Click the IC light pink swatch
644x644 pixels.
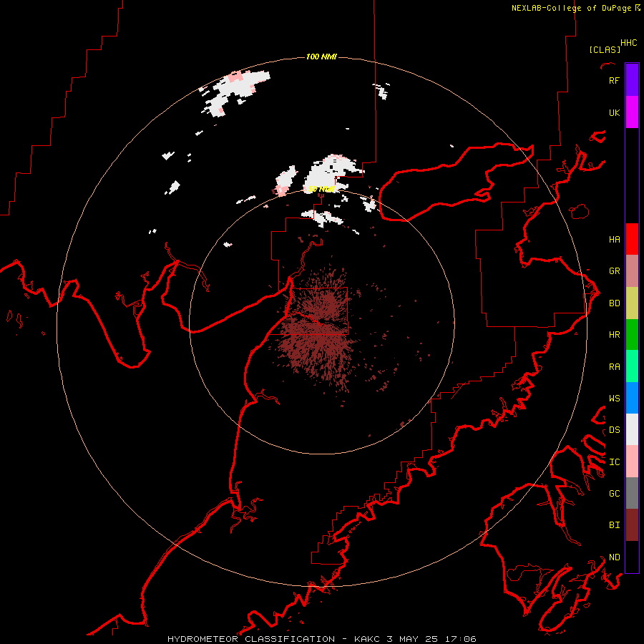tap(632, 462)
